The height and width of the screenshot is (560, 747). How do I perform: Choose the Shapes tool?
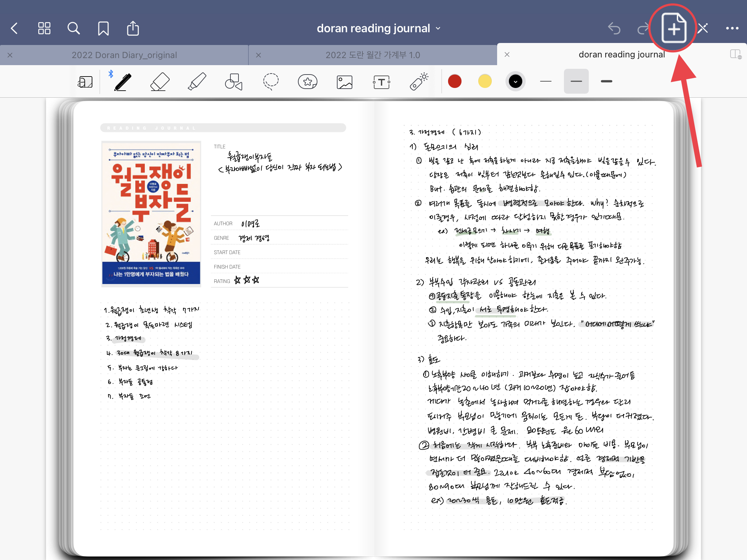click(x=234, y=82)
